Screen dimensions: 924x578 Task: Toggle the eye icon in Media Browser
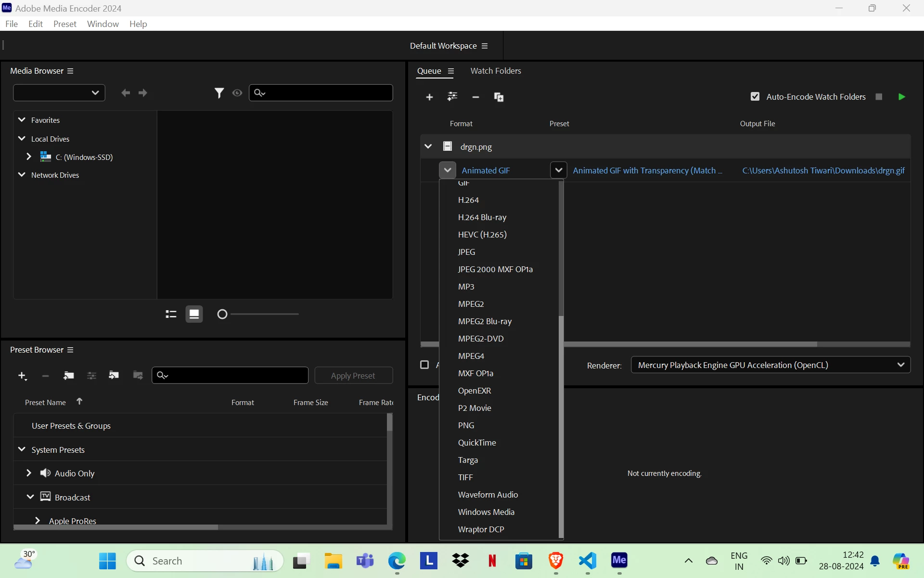pyautogui.click(x=237, y=93)
